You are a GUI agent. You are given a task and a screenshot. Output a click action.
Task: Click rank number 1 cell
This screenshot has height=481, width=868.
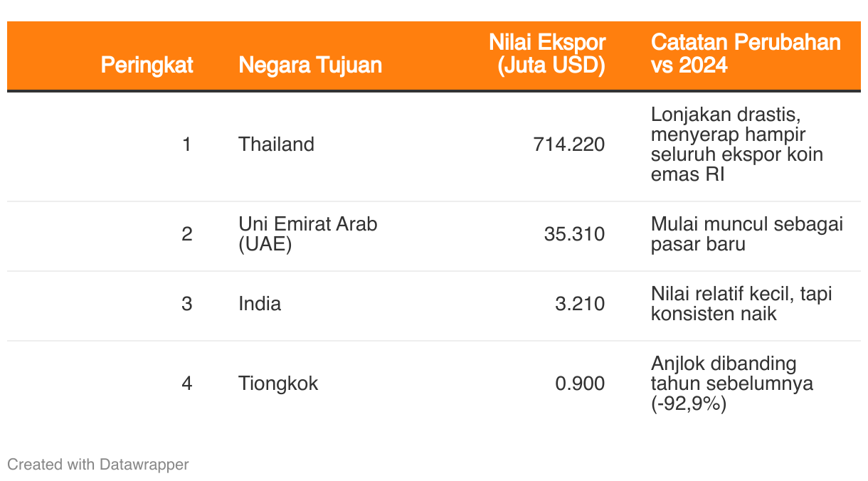click(186, 144)
